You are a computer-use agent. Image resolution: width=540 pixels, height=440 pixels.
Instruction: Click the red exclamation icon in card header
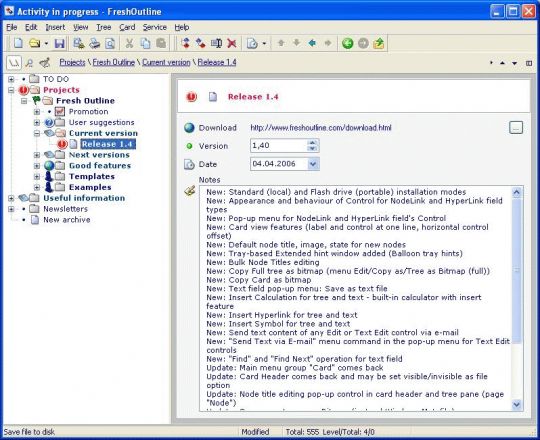(x=191, y=97)
